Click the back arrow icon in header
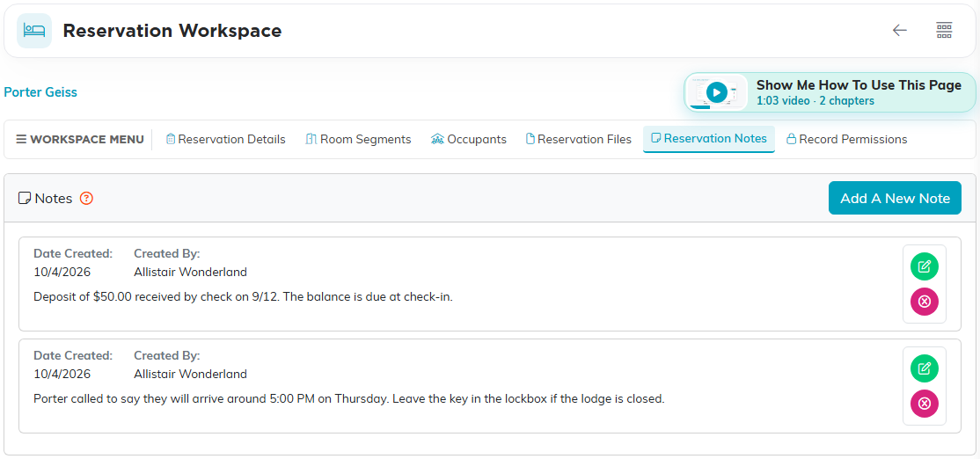This screenshot has height=459, width=980. [899, 30]
